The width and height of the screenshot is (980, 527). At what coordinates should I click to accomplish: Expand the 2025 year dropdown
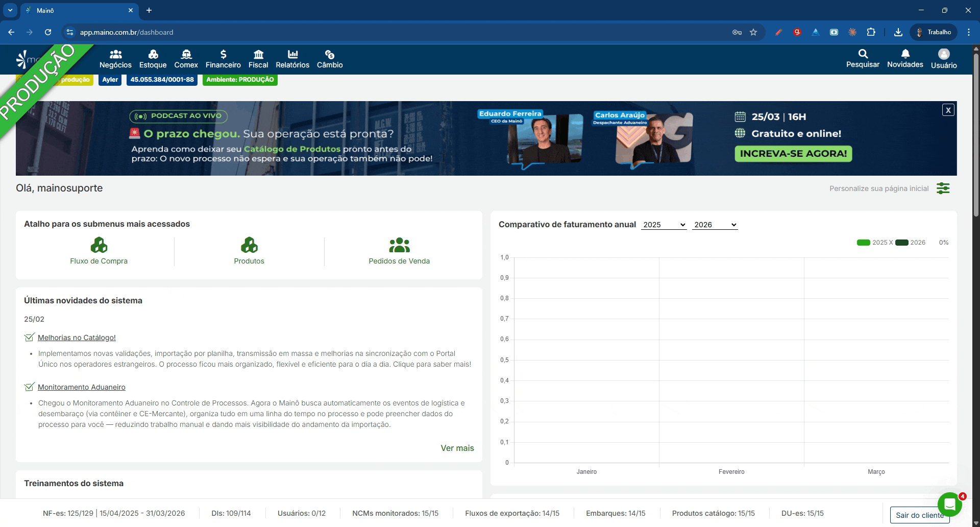coord(664,225)
